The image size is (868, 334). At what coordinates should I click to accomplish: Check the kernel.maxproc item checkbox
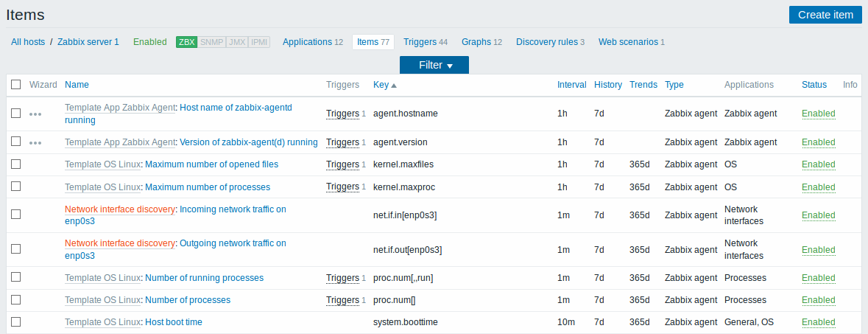pos(16,187)
